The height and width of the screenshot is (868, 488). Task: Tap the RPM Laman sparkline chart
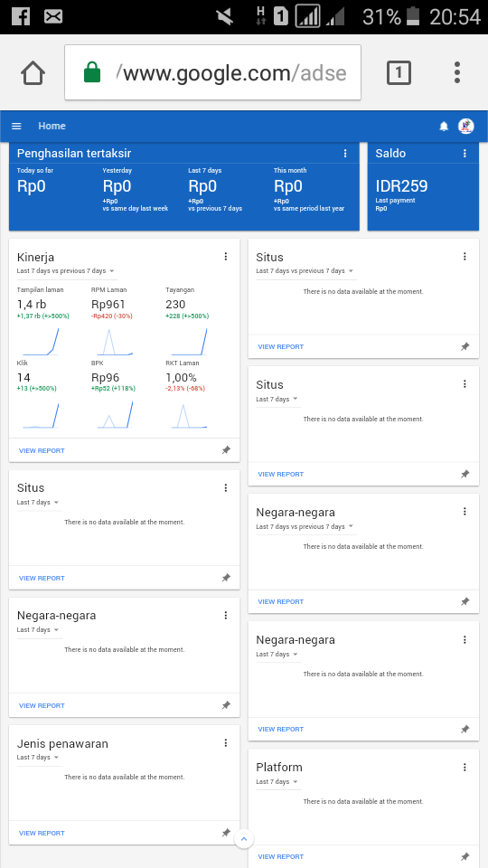click(x=115, y=341)
